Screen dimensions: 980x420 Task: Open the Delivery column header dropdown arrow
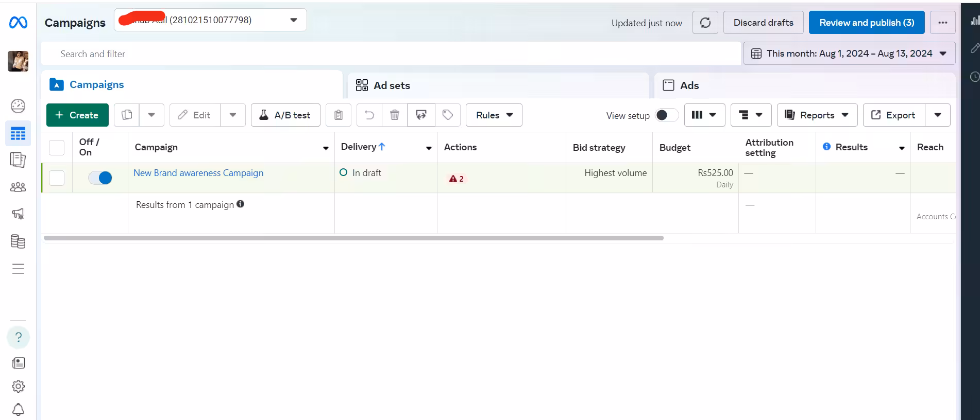[429, 148]
